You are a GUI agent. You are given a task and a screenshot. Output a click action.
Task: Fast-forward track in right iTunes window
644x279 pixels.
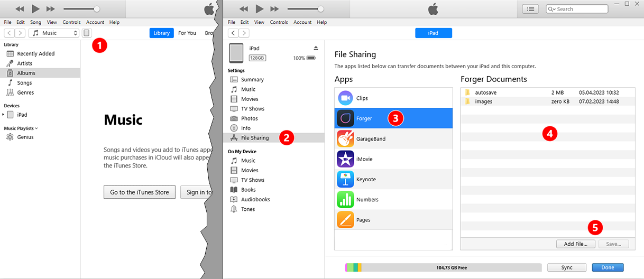(x=275, y=9)
